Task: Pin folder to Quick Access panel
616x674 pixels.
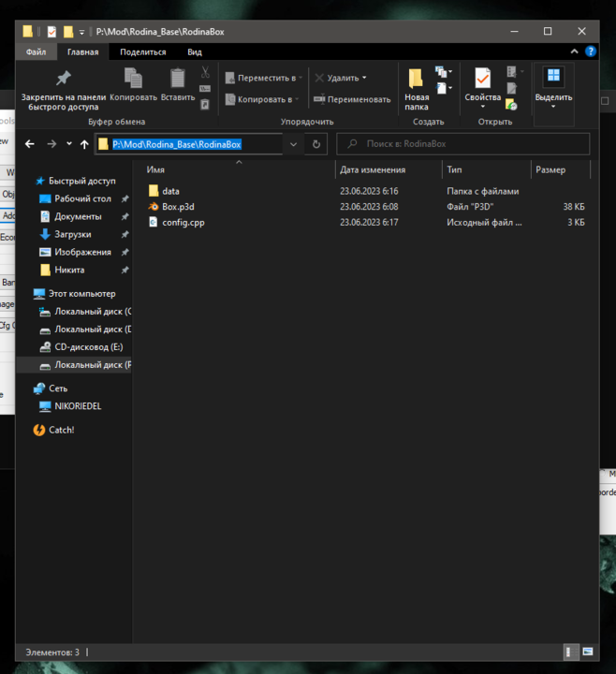Action: pos(63,89)
